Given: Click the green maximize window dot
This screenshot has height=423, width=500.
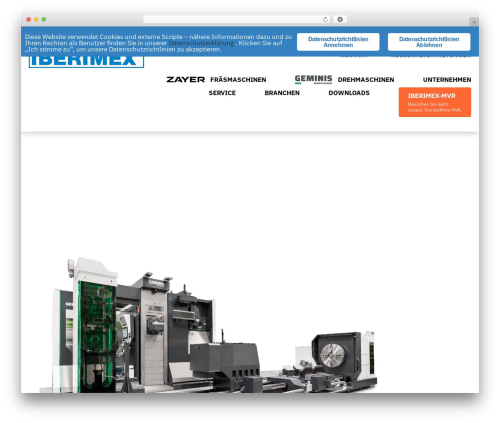Looking at the screenshot, I should coord(44,20).
